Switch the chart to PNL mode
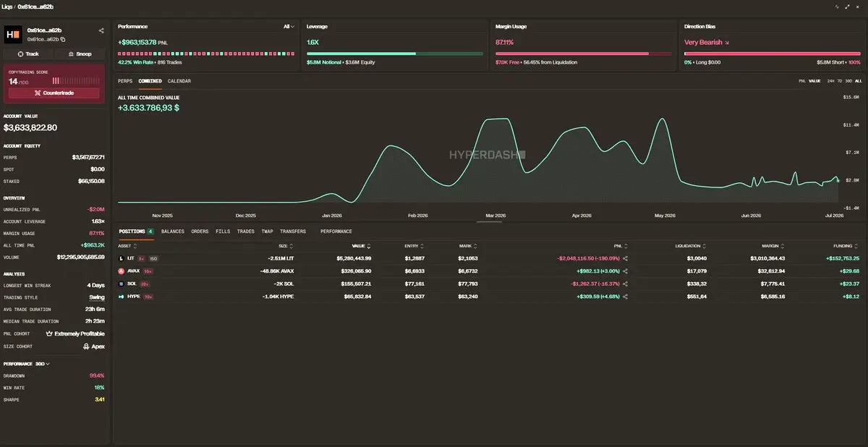The height and width of the screenshot is (447, 868). point(802,81)
